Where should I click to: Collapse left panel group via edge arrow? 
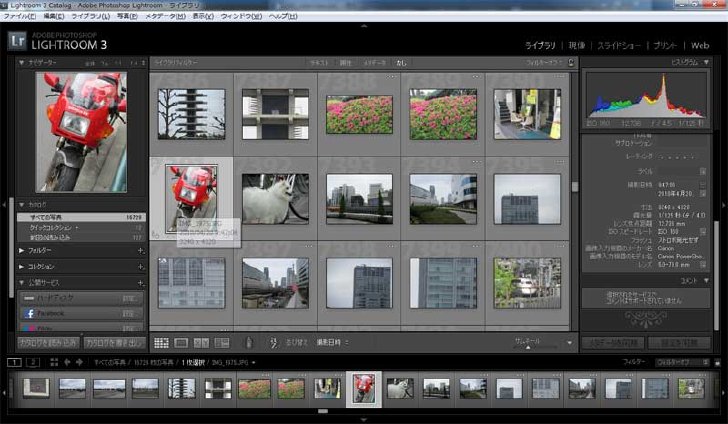(x=4, y=204)
